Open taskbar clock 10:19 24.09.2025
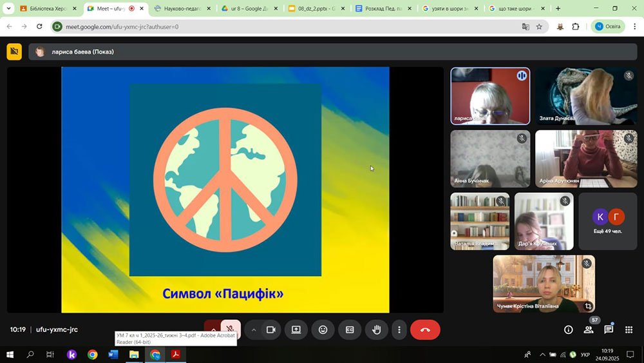This screenshot has width=644, height=363. tap(607, 355)
